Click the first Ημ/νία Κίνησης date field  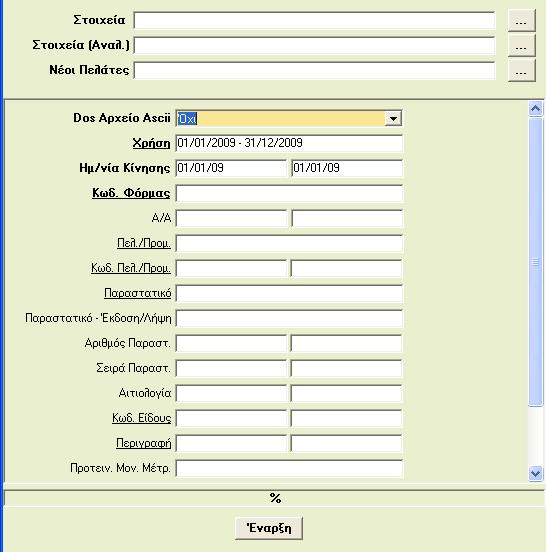(231, 168)
